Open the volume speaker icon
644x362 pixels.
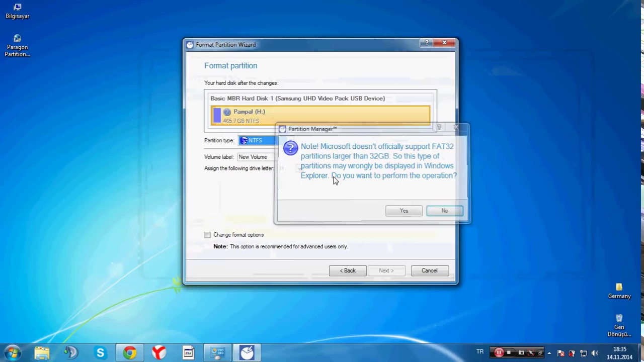595,353
